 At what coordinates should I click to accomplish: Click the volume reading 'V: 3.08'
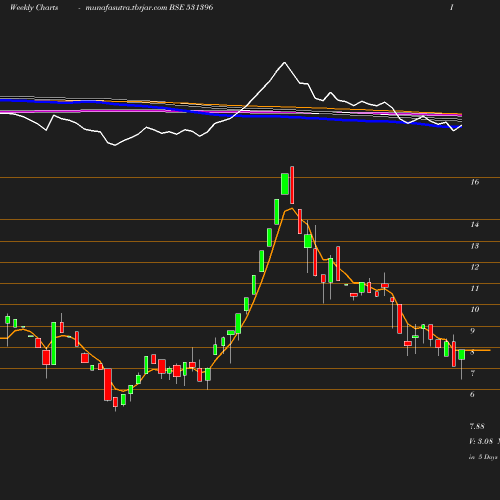481,441
